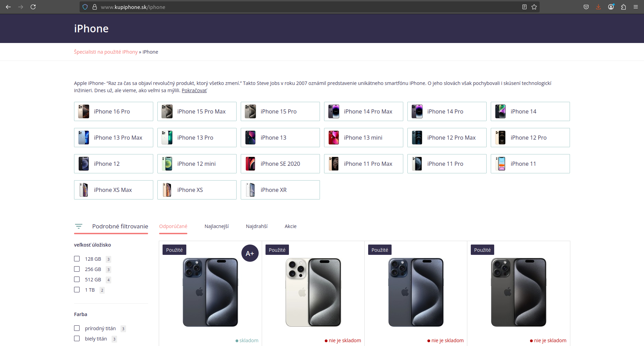Click the Farba filter heading
Screen dimensions: 644x346
tap(81, 314)
